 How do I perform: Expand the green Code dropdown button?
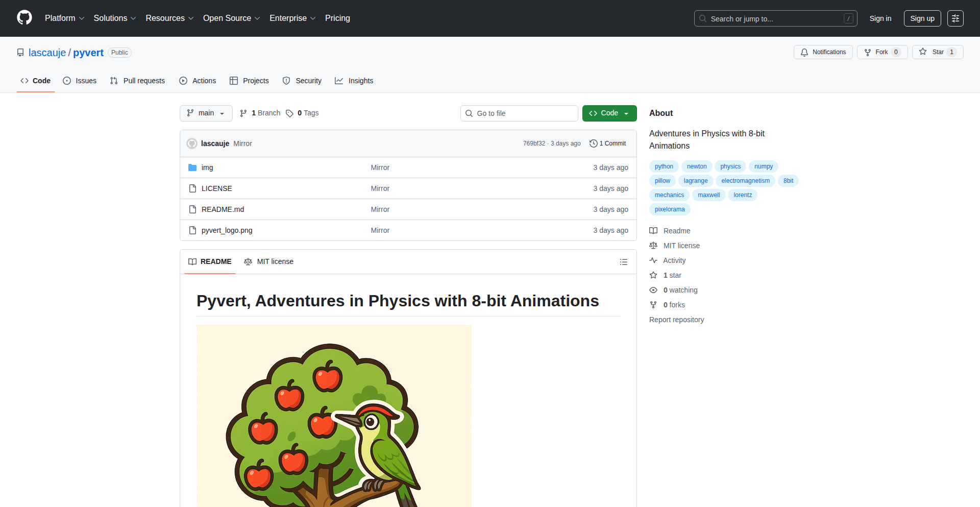(x=609, y=113)
